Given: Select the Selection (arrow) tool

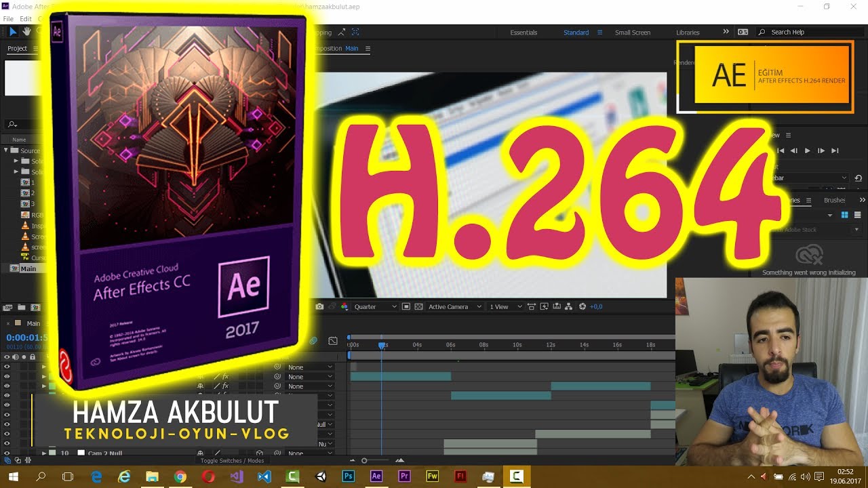Looking at the screenshot, I should [13, 31].
